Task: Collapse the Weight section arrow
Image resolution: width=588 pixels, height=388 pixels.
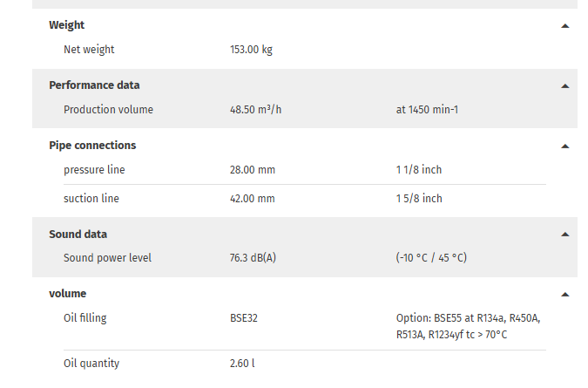Action: point(564,26)
